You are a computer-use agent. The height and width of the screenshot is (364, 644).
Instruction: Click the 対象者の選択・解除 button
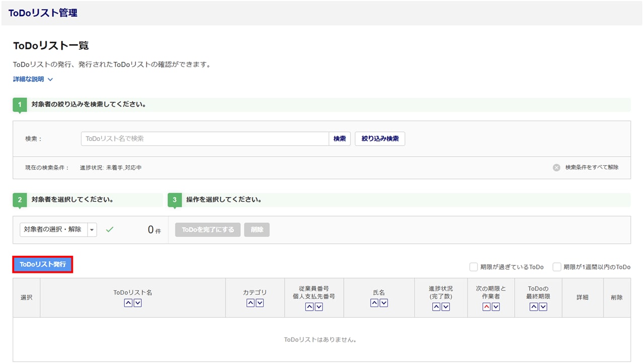pyautogui.click(x=53, y=230)
